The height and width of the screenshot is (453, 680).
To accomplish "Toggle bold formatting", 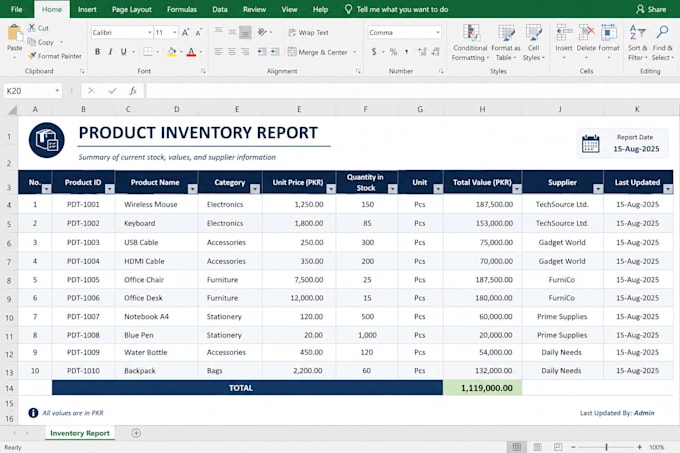I will (98, 52).
